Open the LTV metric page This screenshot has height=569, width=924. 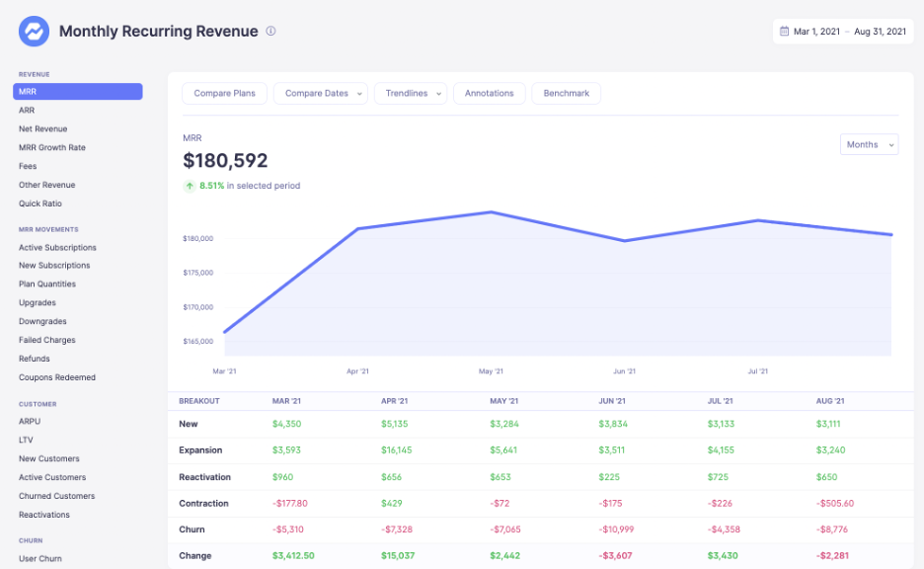click(x=28, y=440)
